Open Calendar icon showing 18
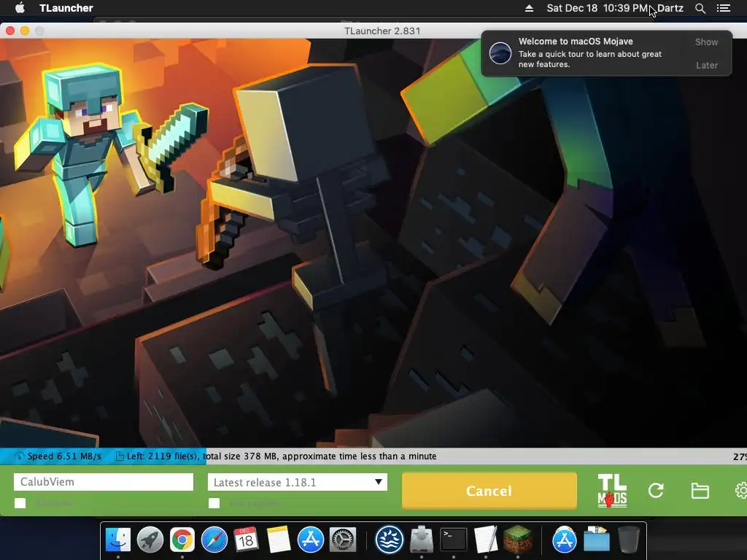The height and width of the screenshot is (560, 747). [x=246, y=540]
